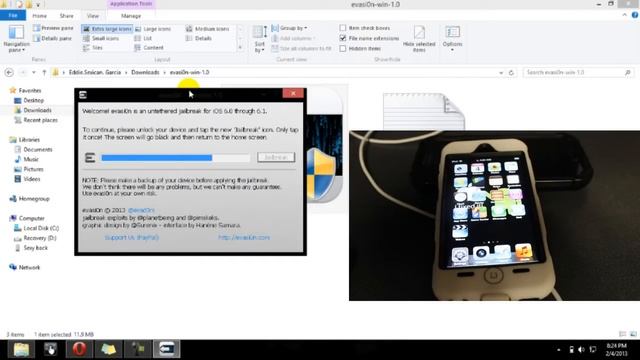
Task: Toggle the Preview pane
Action: tap(53, 28)
